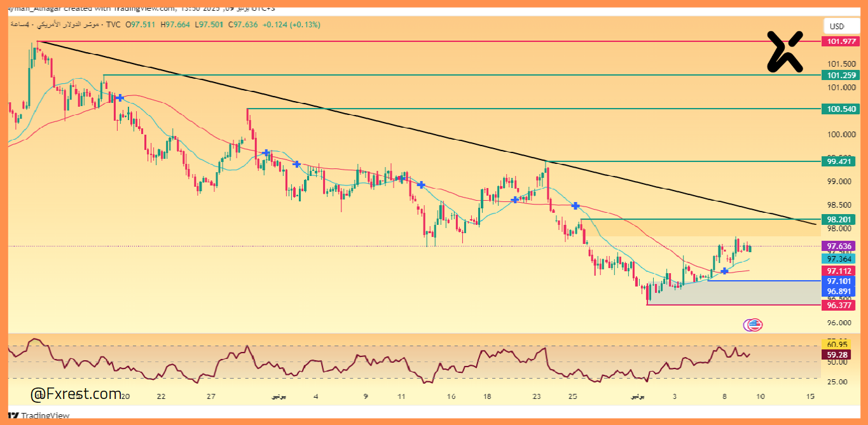The image size is (868, 425).
Task: Click date label 16 on time axis
Action: coord(451,396)
